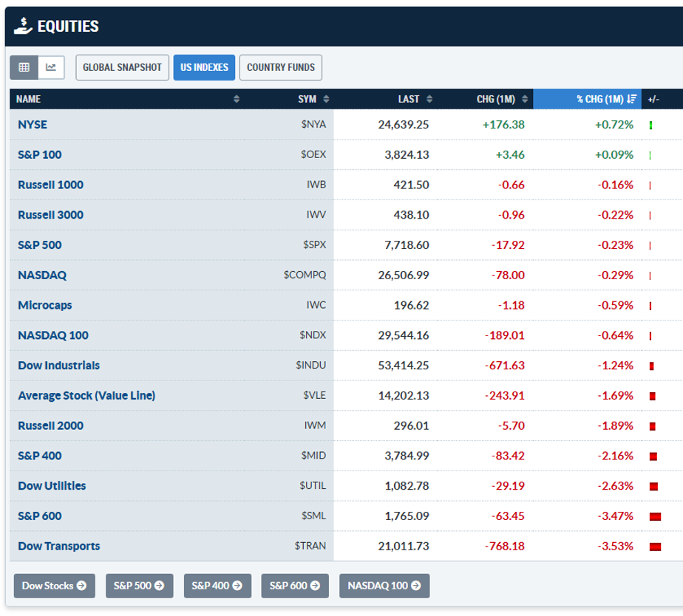Click the $SML symbol
The height and width of the screenshot is (616, 683).
point(314,516)
